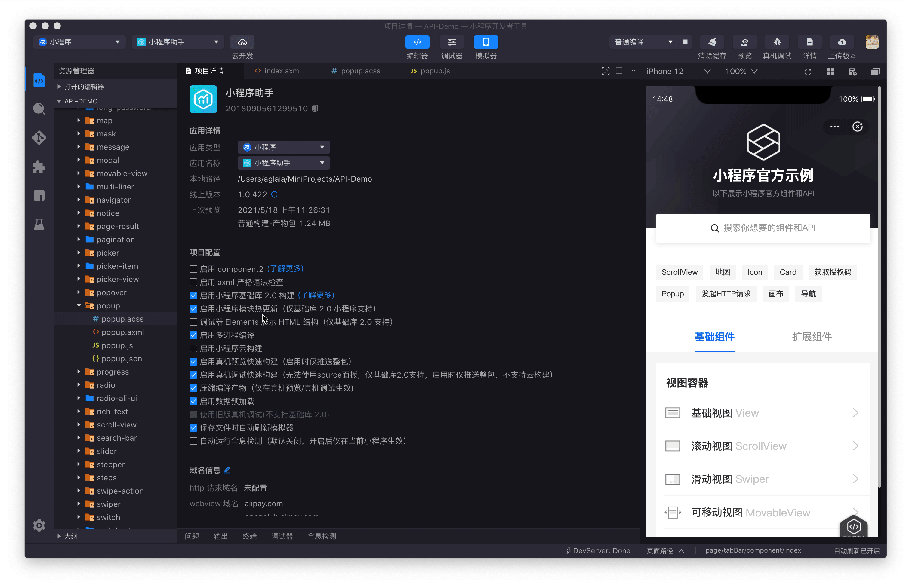Screen dimensions: 909x588
Task: Click the simulator vertical scrollbar
Action: coord(879,286)
